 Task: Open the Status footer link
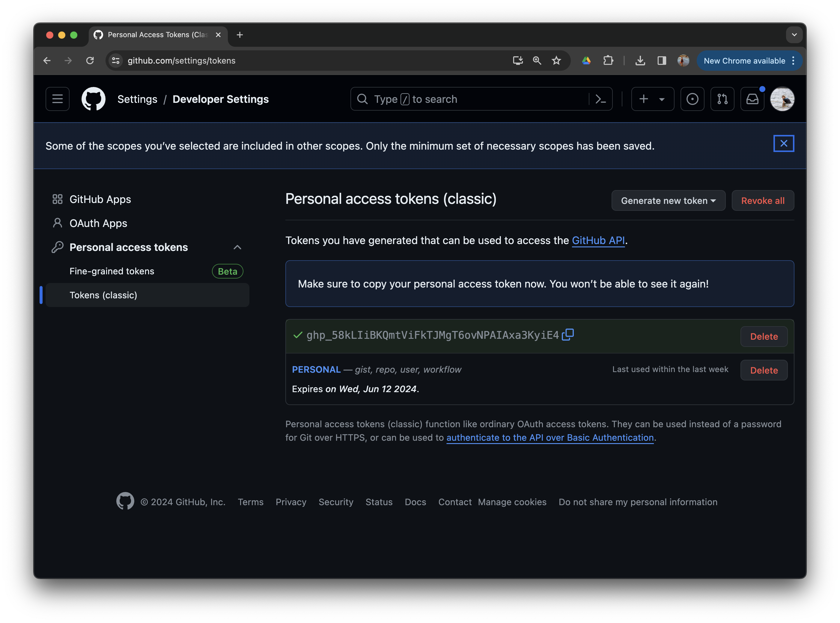[379, 502]
